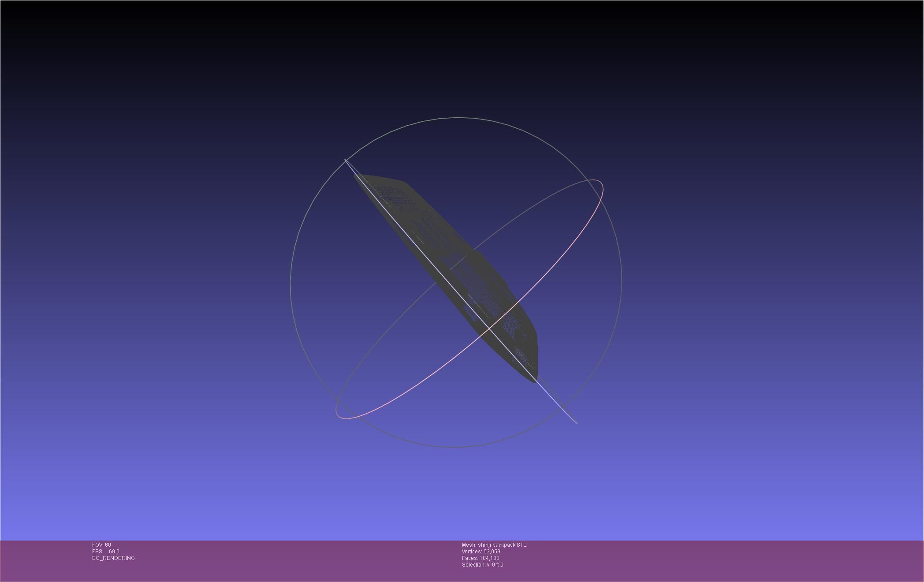The image size is (924, 582).
Task: Click the BO_RENDERING status text
Action: [113, 558]
